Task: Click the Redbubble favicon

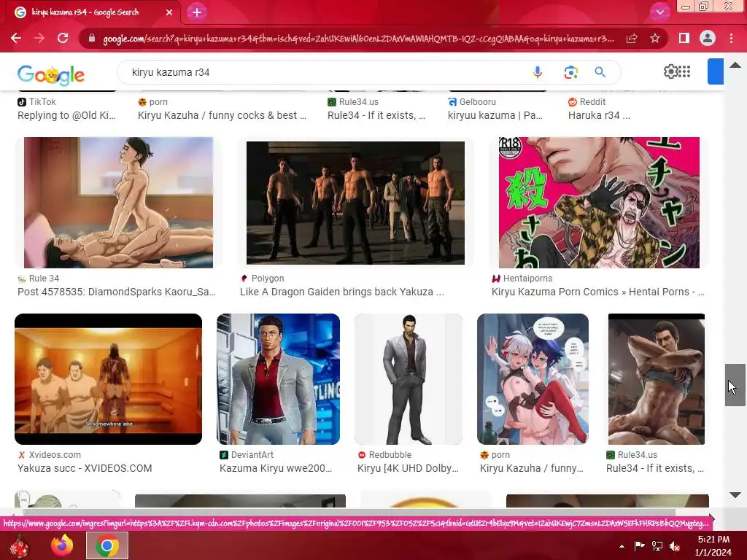Action: tap(362, 455)
